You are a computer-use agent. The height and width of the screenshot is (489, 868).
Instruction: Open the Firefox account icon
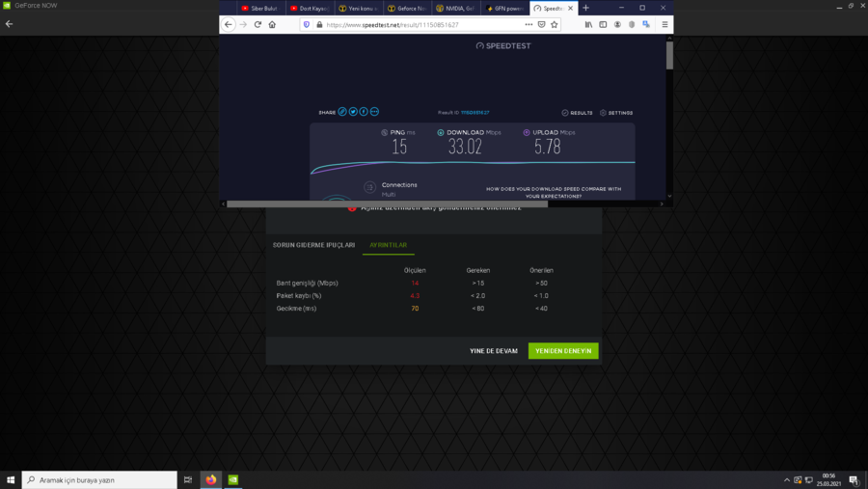coord(617,24)
